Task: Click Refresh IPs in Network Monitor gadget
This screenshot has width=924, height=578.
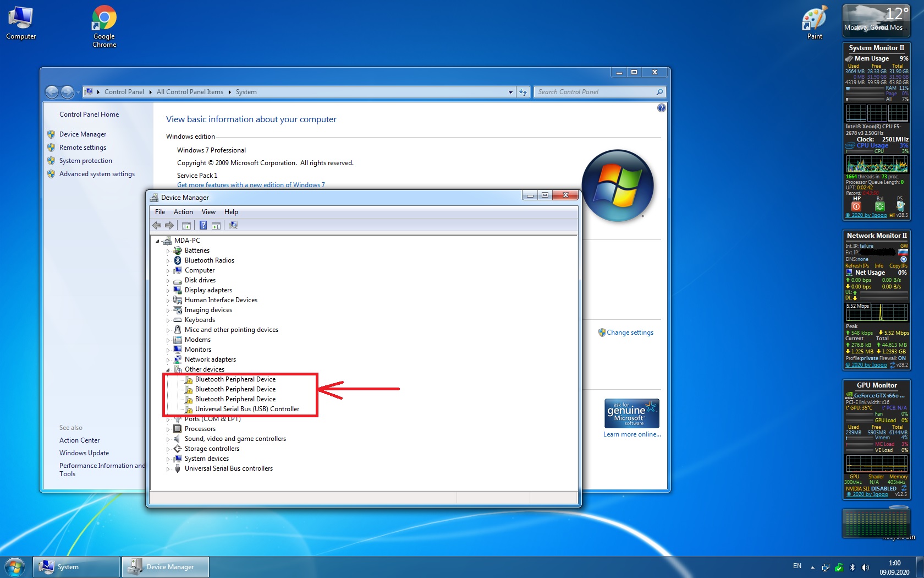Action: pyautogui.click(x=857, y=266)
